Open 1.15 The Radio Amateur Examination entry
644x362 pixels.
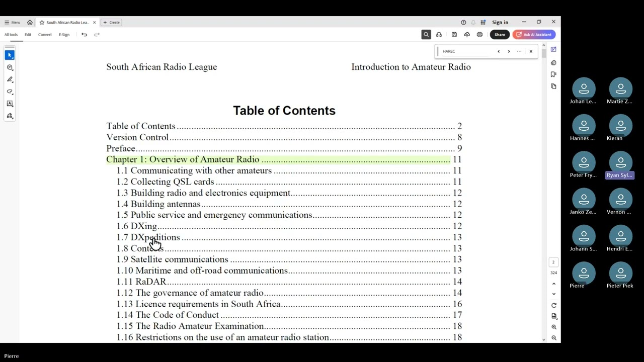[289, 326]
